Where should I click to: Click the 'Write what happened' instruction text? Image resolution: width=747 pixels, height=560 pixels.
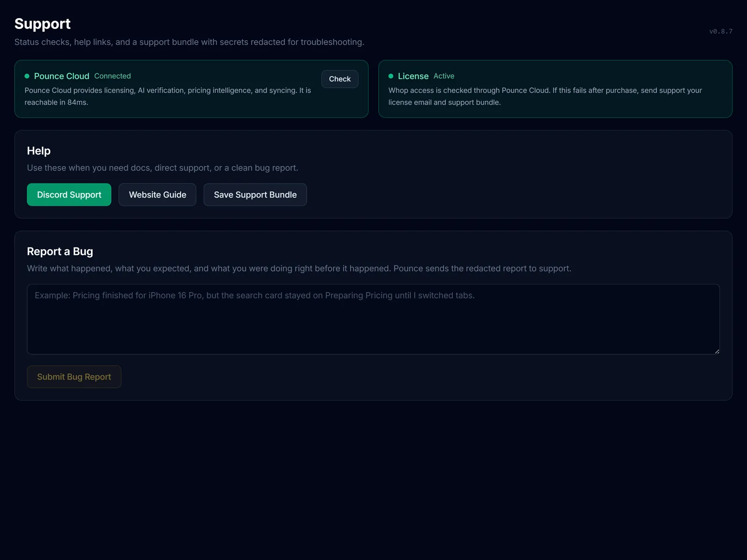click(299, 269)
